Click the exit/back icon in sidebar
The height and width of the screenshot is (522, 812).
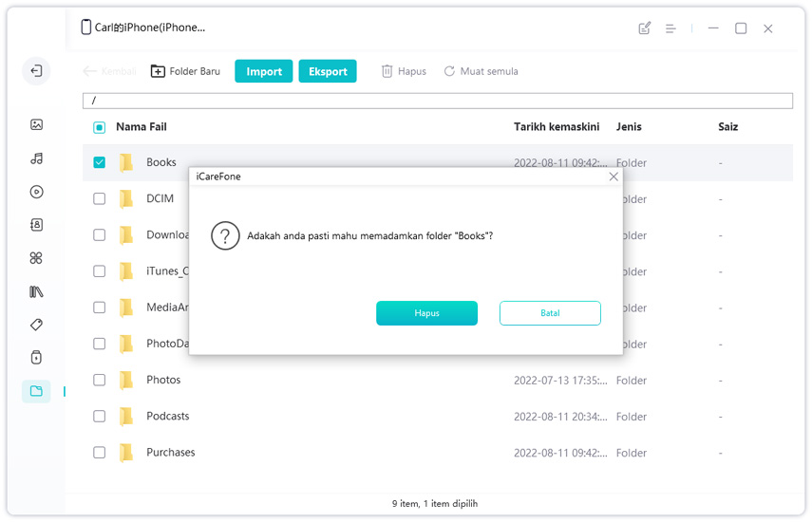pyautogui.click(x=36, y=71)
